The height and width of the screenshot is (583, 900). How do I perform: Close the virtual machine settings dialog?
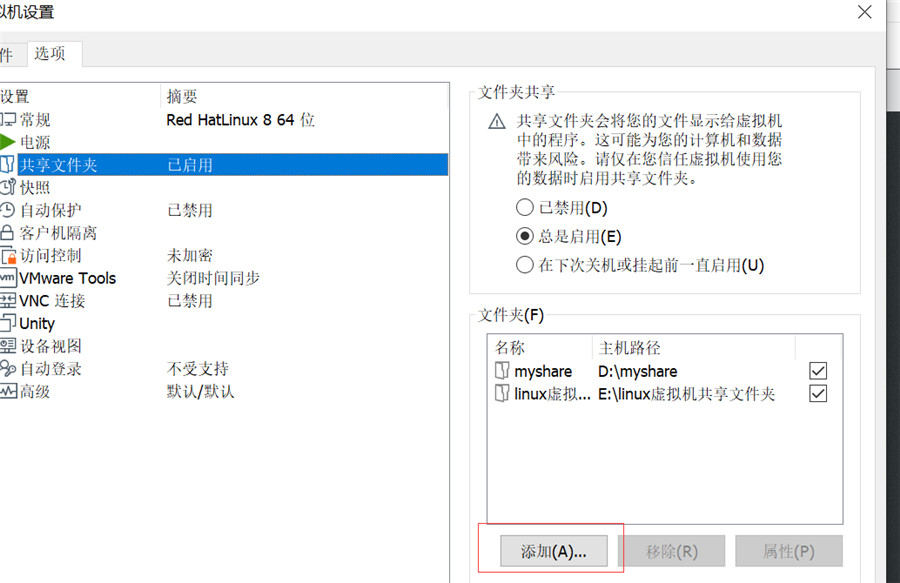(864, 11)
